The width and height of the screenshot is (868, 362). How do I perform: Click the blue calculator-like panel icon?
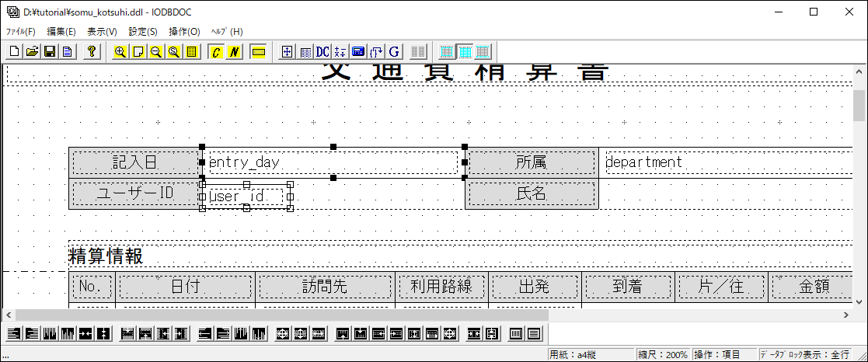click(x=358, y=52)
